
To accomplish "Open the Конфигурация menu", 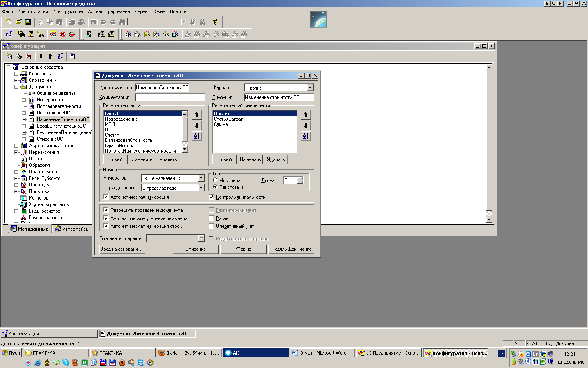I will [33, 11].
